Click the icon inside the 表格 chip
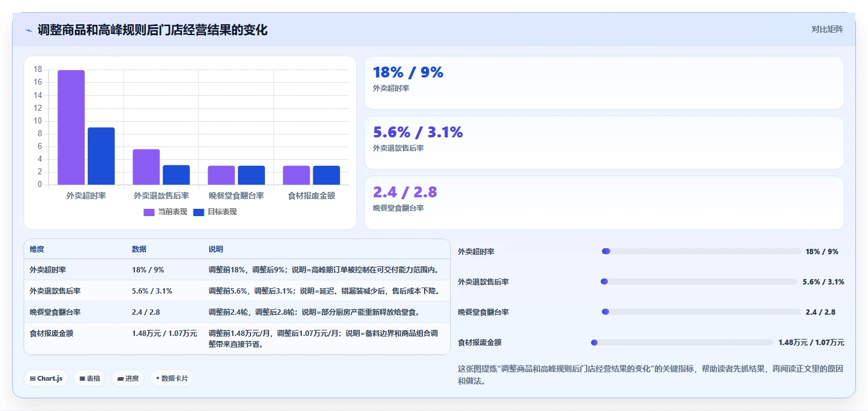The height and width of the screenshot is (411, 868). (82, 378)
